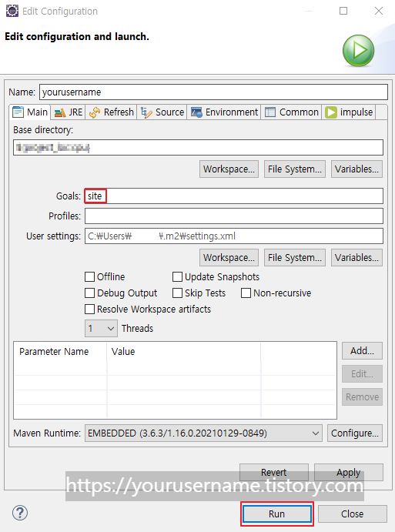Open the impulse tab
The image size is (395, 532).
coord(349,112)
